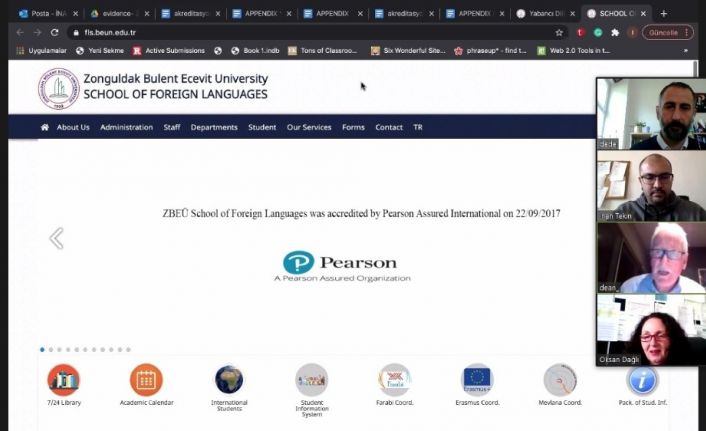This screenshot has height=431, width=706.
Task: Select the dede participant video
Action: point(651,114)
